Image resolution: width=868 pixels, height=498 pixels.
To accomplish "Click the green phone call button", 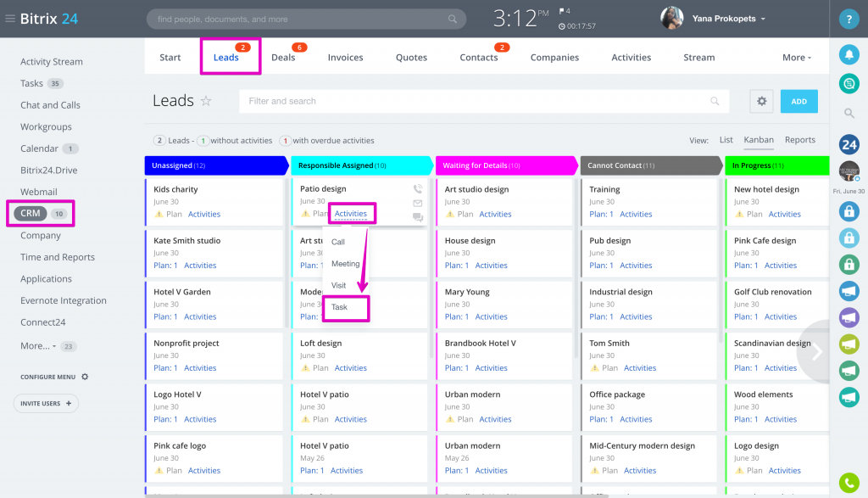I will 849,483.
